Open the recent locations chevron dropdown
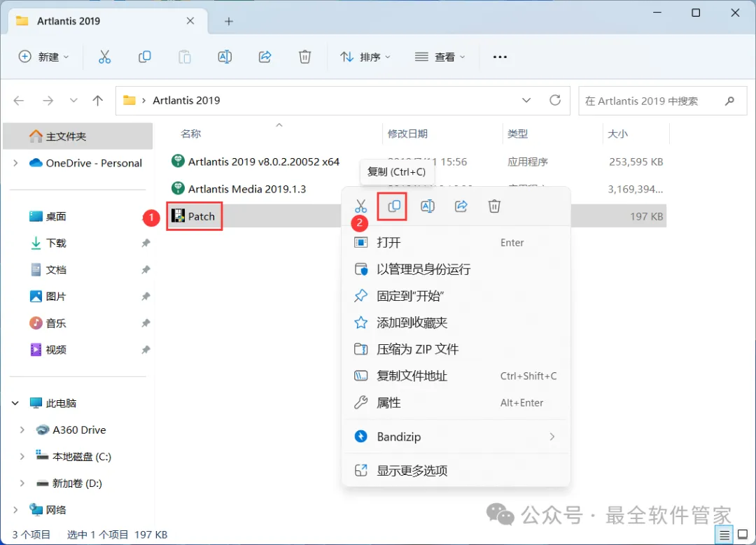 coord(73,100)
